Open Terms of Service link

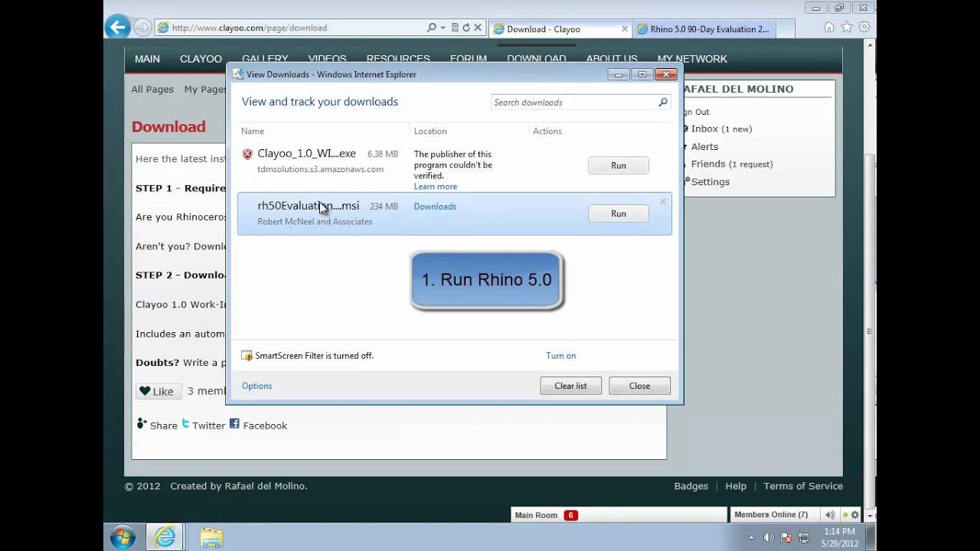802,486
